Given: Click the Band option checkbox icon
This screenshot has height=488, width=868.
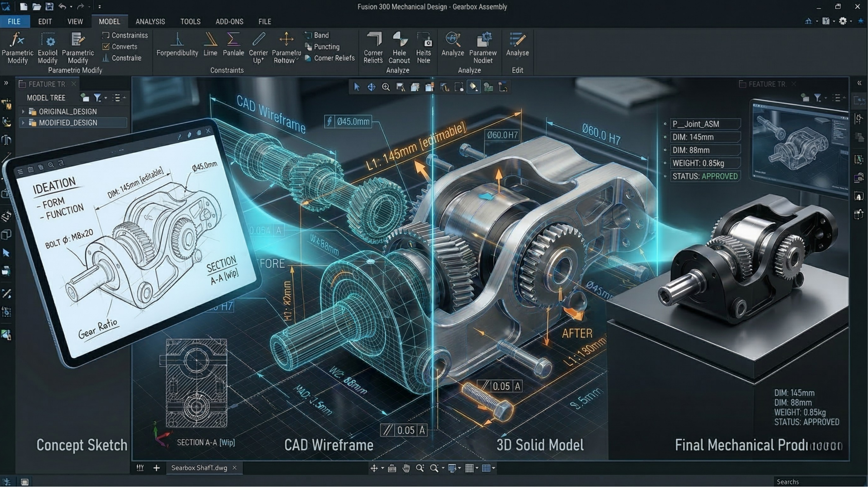Looking at the screenshot, I should coord(308,35).
